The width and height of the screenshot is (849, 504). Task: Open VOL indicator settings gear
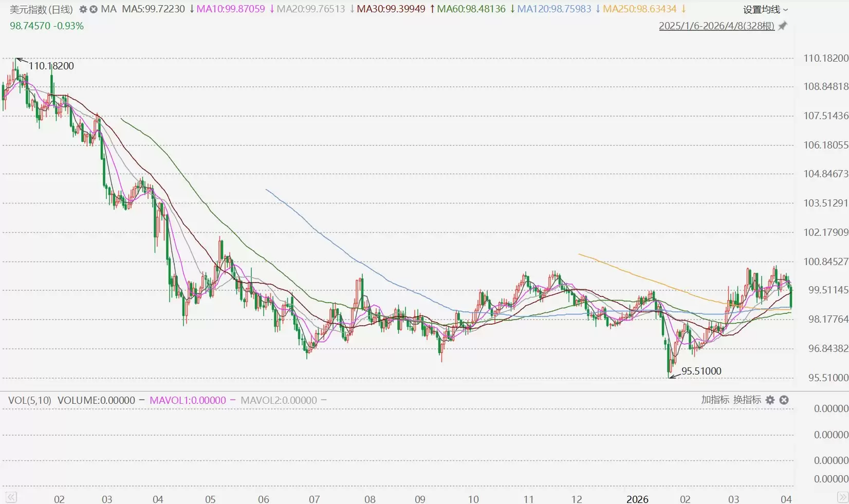[770, 400]
